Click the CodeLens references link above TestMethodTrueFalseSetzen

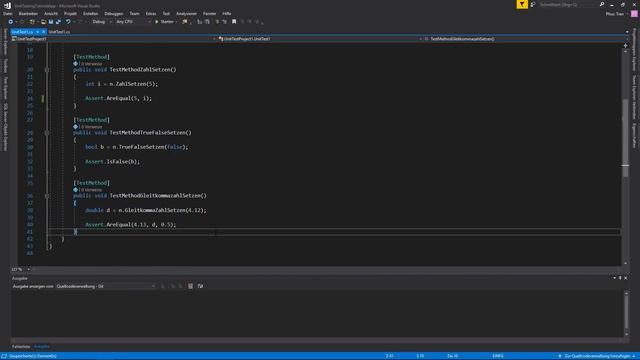tap(91, 127)
